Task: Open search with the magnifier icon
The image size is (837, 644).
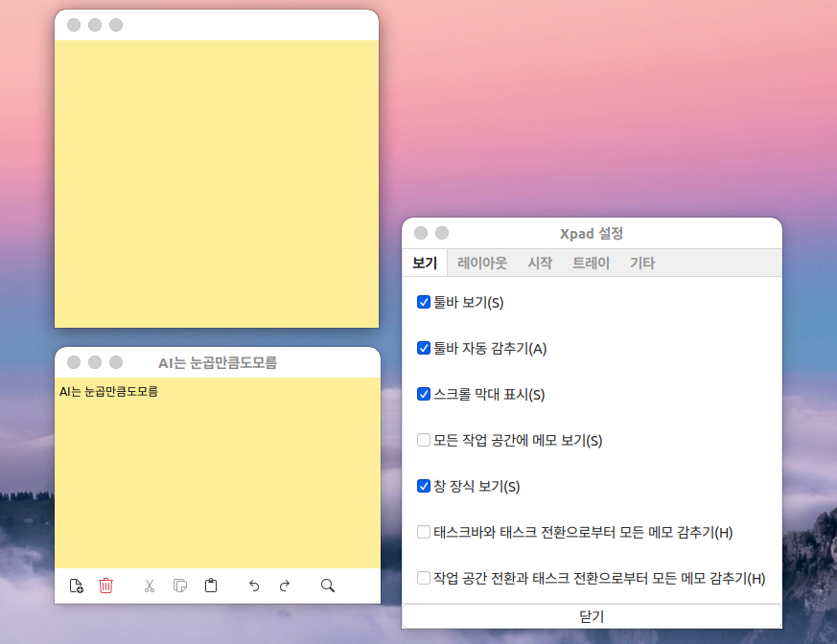Action: (328, 586)
